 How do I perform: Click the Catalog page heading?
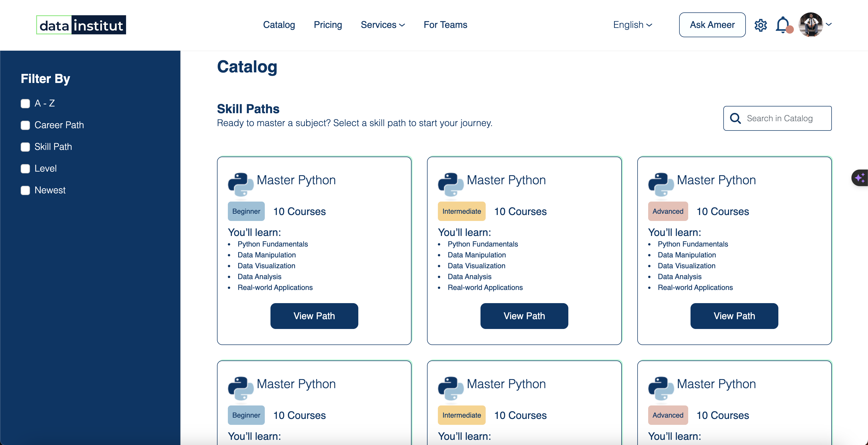pyautogui.click(x=247, y=67)
